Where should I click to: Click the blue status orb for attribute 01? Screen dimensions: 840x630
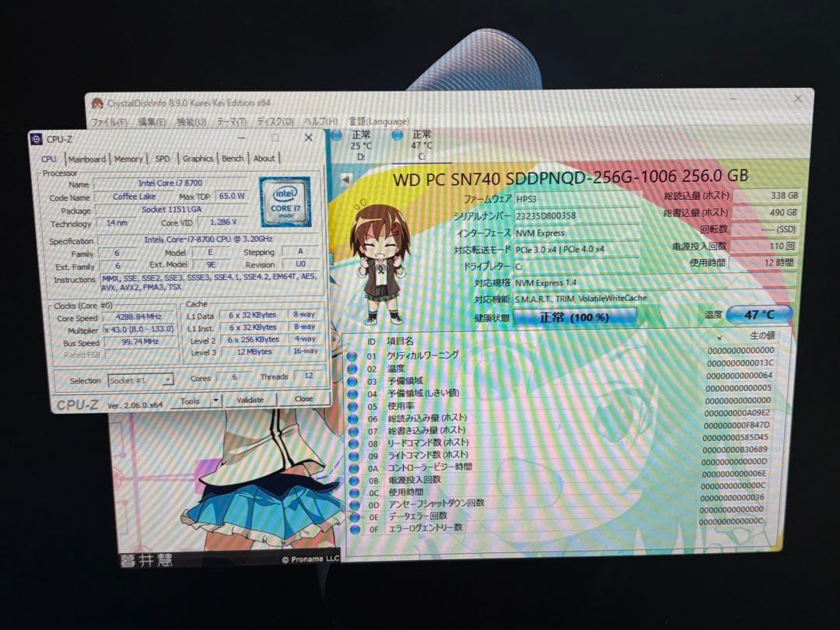tap(352, 357)
